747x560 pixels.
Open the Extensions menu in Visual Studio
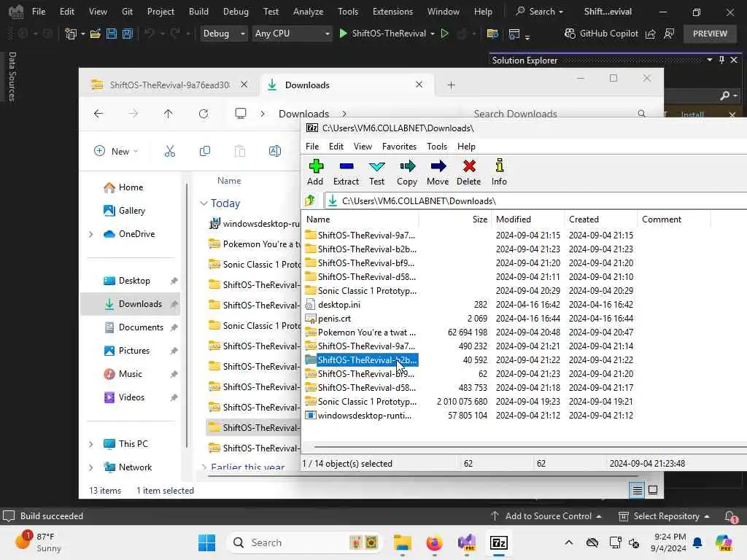pyautogui.click(x=392, y=12)
